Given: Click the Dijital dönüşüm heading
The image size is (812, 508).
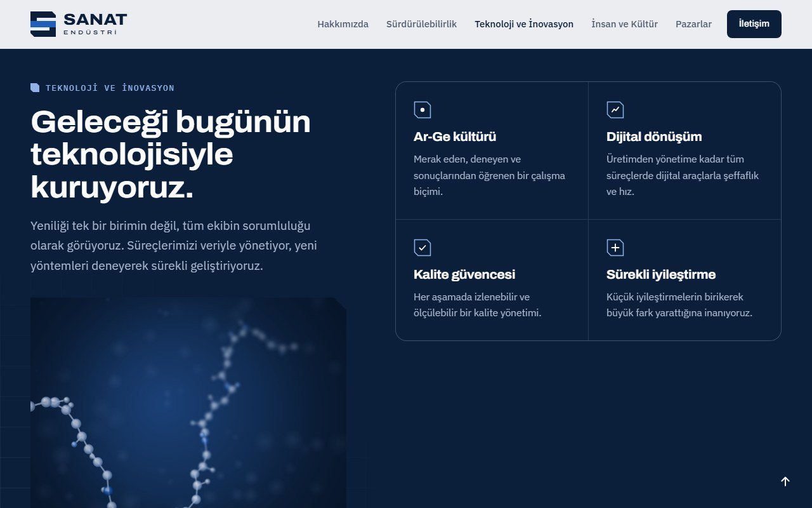Looking at the screenshot, I should click(x=654, y=137).
